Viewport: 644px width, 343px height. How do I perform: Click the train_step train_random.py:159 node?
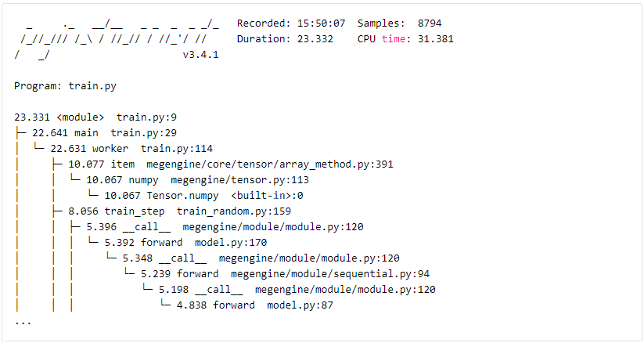[x=179, y=211]
